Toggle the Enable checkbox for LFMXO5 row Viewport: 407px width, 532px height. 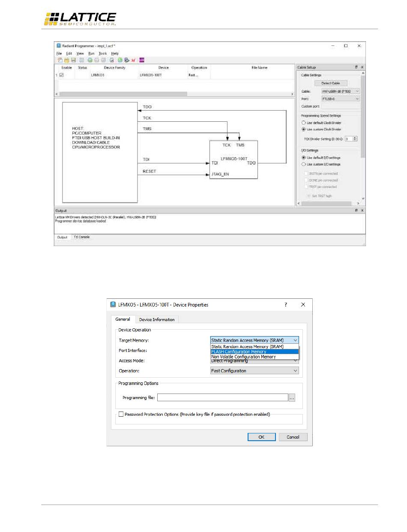pos(61,75)
